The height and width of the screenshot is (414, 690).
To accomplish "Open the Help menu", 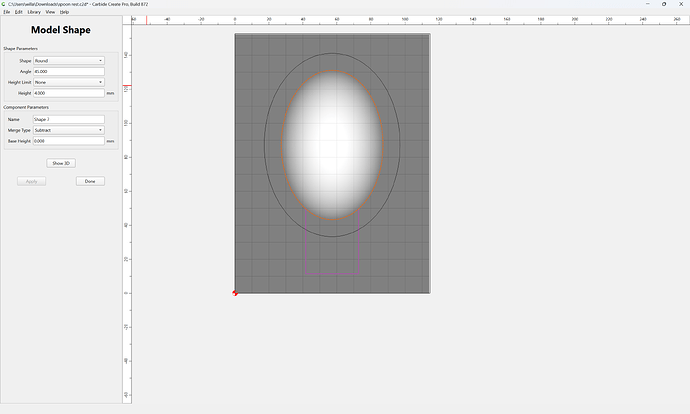I will (64, 12).
